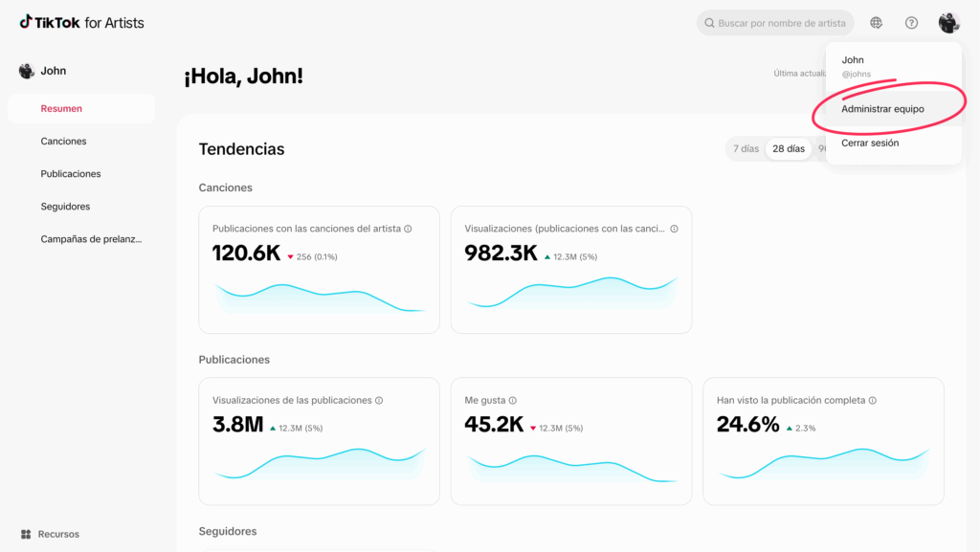Select the 28 días time range
This screenshot has height=552, width=980.
point(789,149)
